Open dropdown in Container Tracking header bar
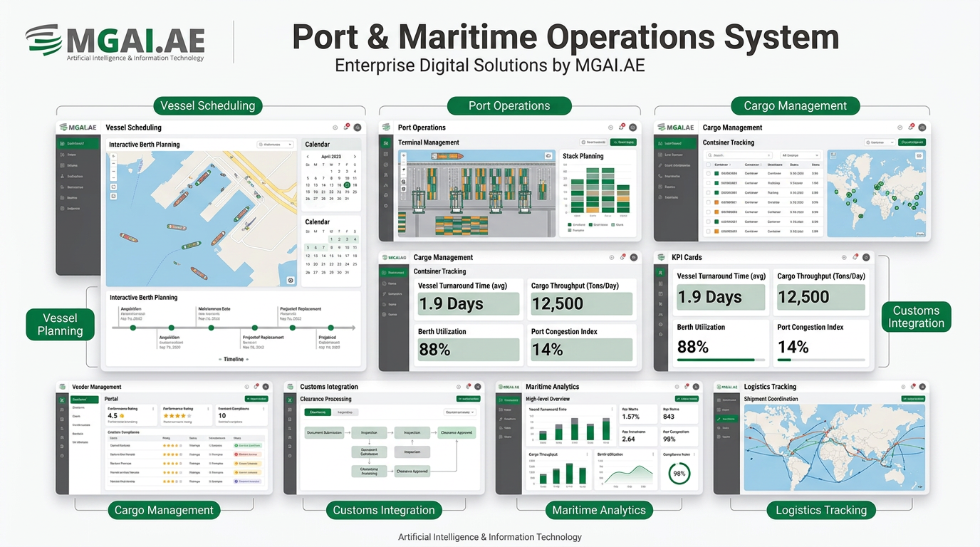The image size is (980, 547). point(880,142)
